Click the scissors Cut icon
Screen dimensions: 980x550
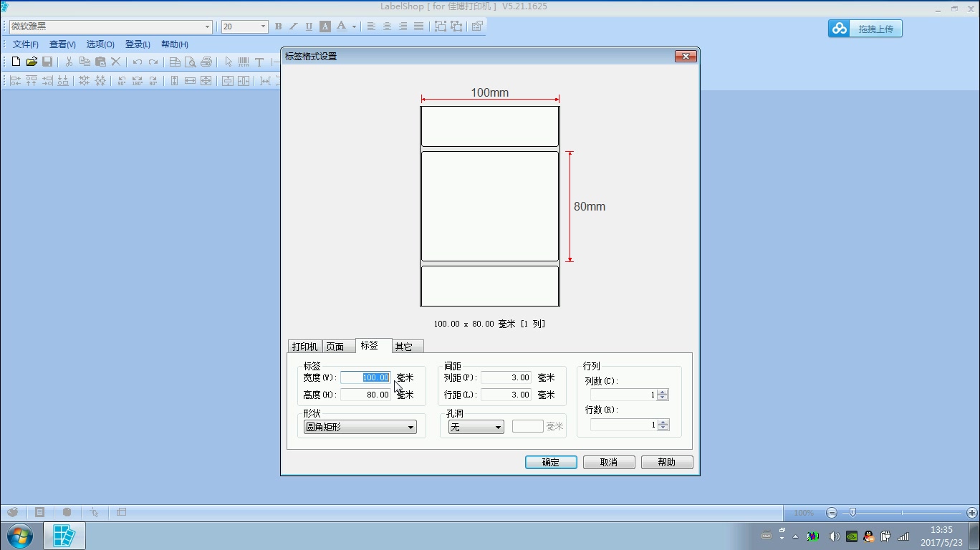69,62
